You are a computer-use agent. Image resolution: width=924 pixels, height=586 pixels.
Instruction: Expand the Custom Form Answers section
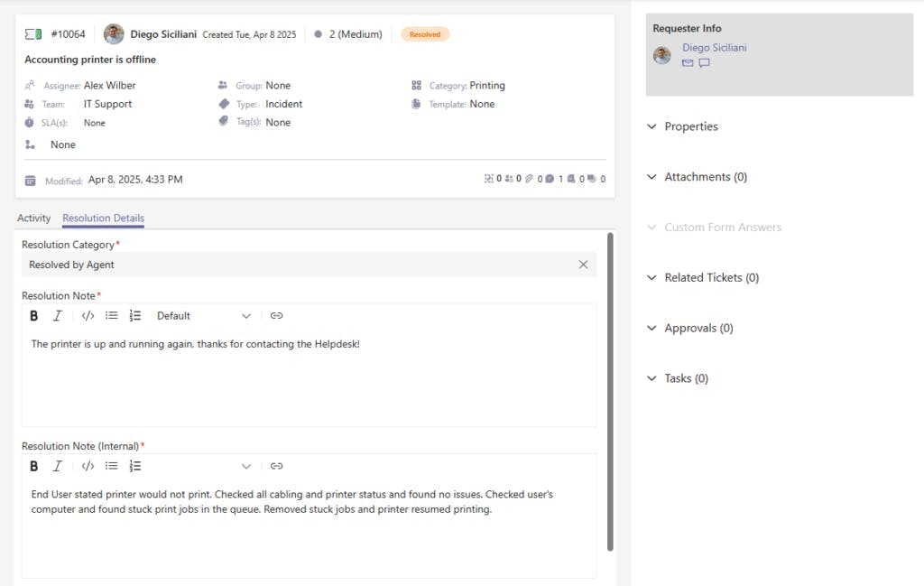pyautogui.click(x=715, y=228)
